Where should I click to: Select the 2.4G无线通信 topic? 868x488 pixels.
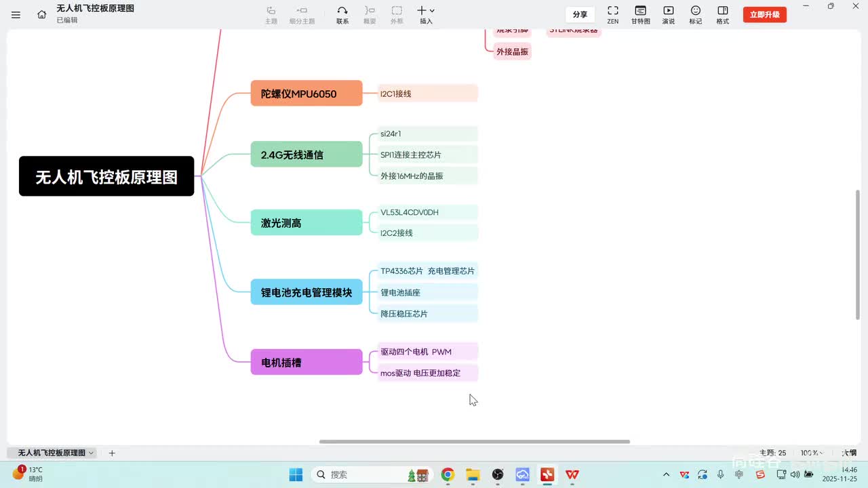[x=307, y=155]
